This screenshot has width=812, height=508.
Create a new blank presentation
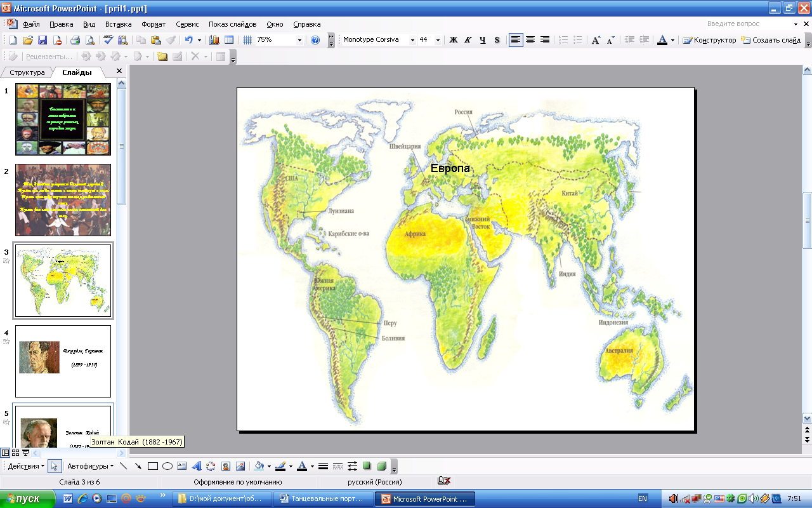12,40
